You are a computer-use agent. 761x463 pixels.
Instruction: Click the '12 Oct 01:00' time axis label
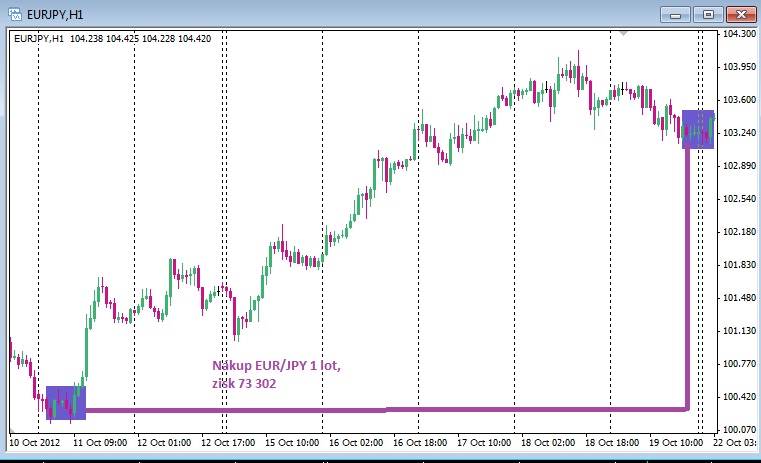(x=164, y=443)
